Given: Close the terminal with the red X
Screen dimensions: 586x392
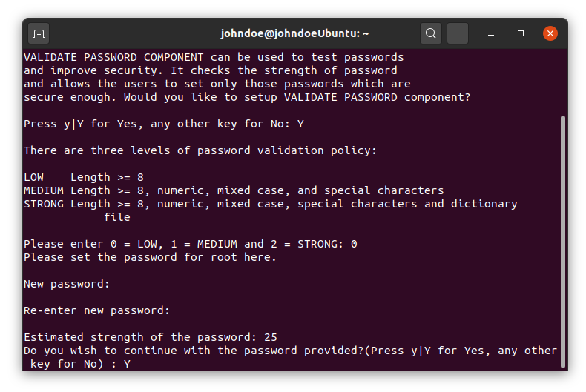Looking at the screenshot, I should 550,33.
